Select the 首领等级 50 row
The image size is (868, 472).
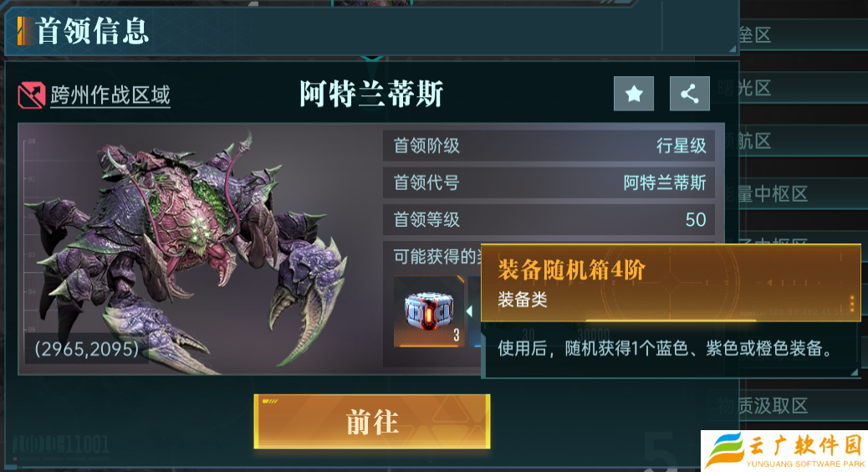(549, 219)
